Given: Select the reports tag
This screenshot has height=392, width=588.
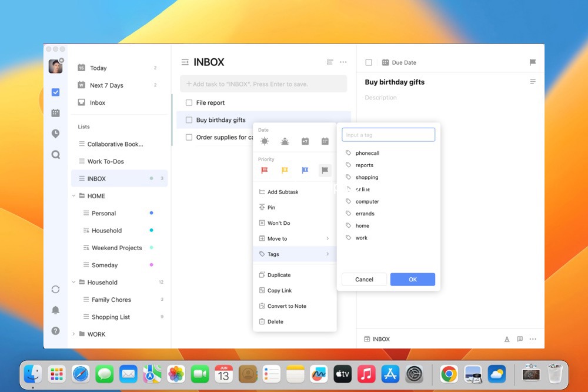Looking at the screenshot, I should [x=389, y=165].
